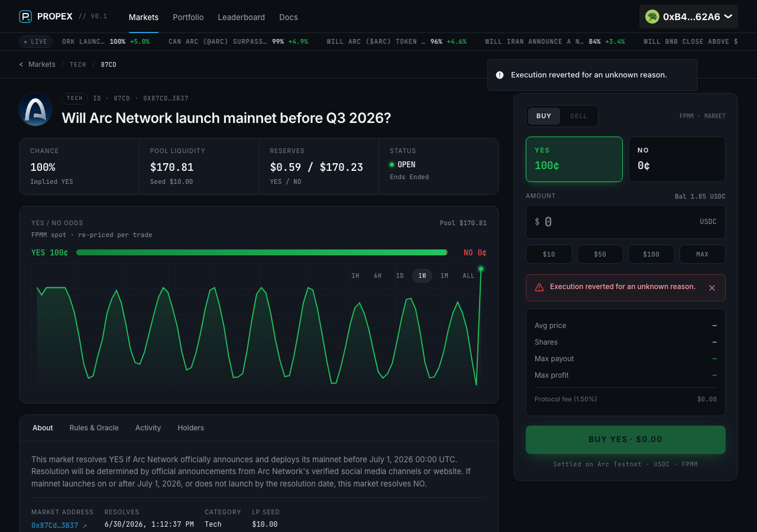The width and height of the screenshot is (757, 532).
Task: Click the amount input field
Action: click(x=626, y=222)
